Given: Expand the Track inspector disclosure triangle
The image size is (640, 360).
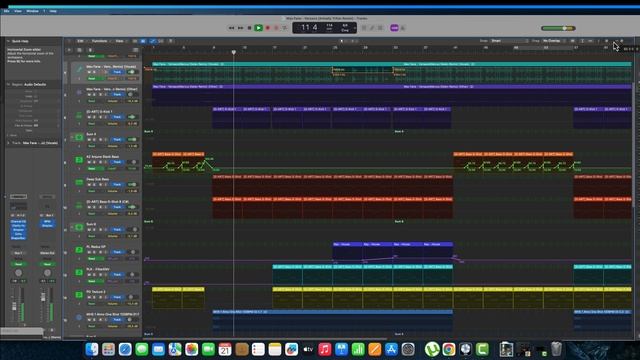Looking at the screenshot, I should [x=8, y=143].
